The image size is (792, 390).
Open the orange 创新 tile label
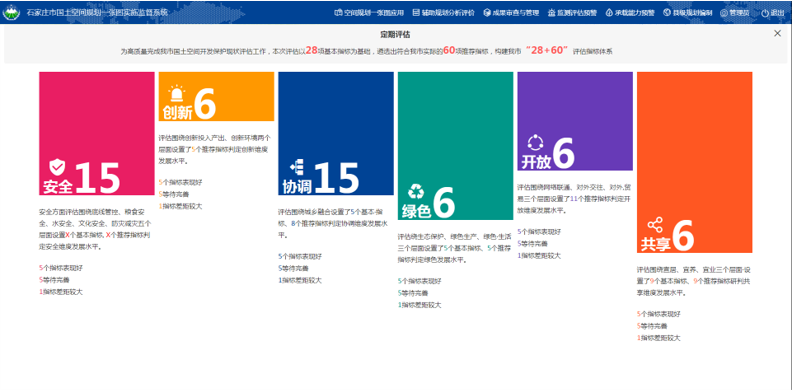(x=178, y=113)
